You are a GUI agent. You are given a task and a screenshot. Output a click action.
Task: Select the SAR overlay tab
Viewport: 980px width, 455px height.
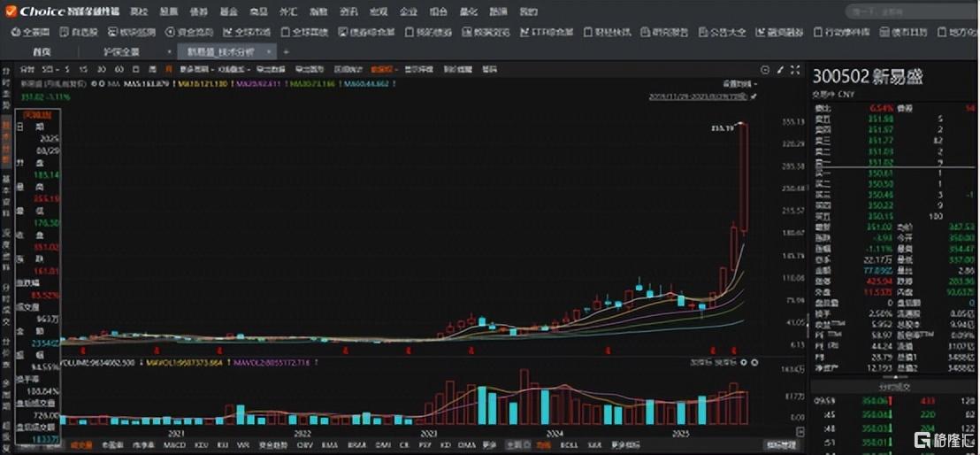(595, 444)
